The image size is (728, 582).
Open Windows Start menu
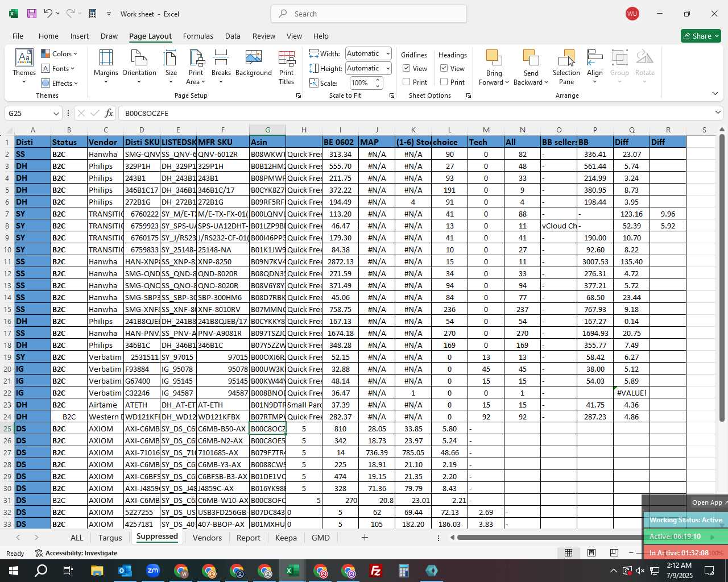click(x=14, y=571)
